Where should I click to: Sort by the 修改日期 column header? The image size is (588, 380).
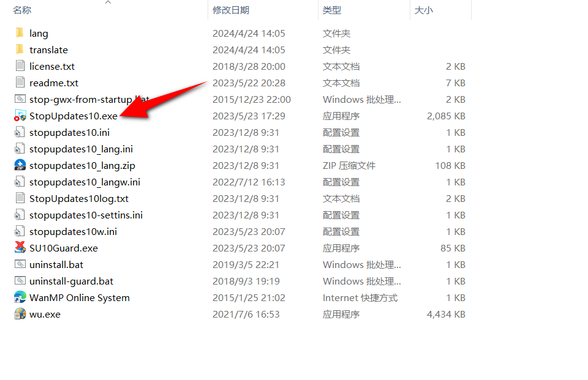point(231,10)
